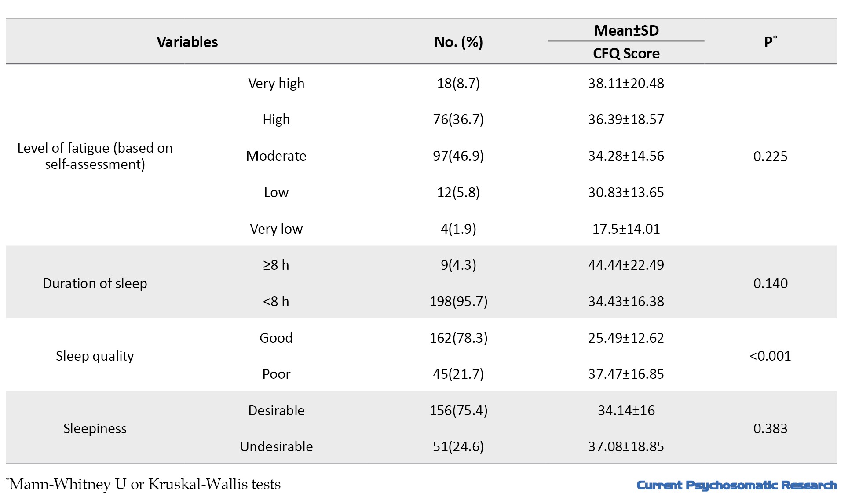
Task: Click the Current Psychosomatic Research logo
Action: point(737,486)
